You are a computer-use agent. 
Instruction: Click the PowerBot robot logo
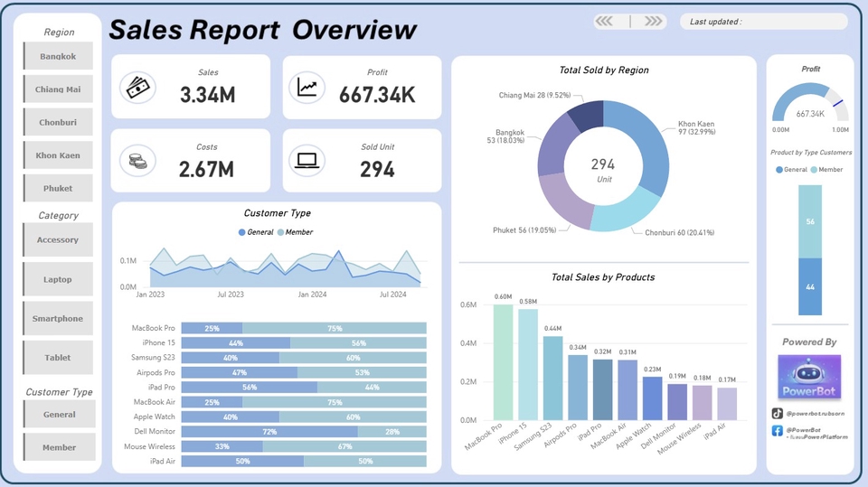click(808, 377)
